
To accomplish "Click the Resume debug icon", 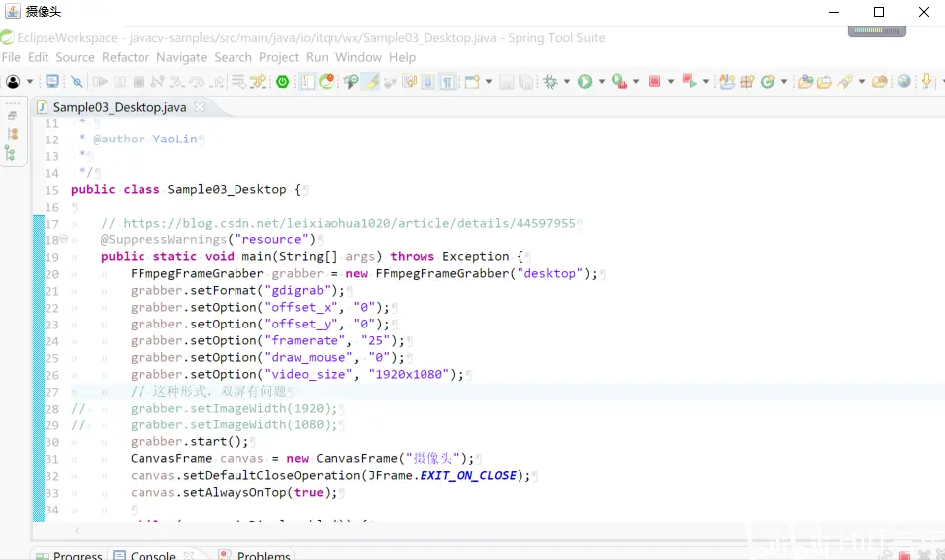I will pyautogui.click(x=100, y=81).
